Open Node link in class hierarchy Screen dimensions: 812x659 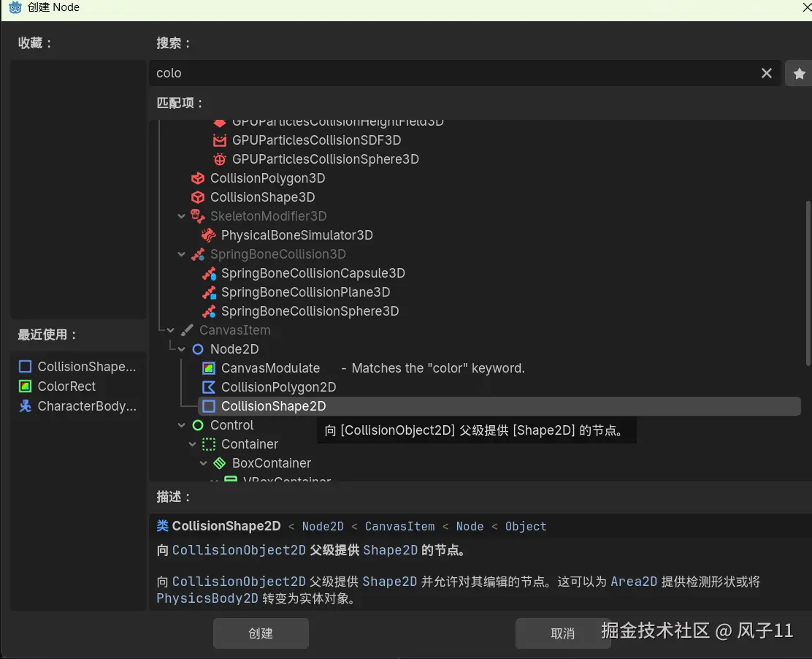tap(470, 526)
